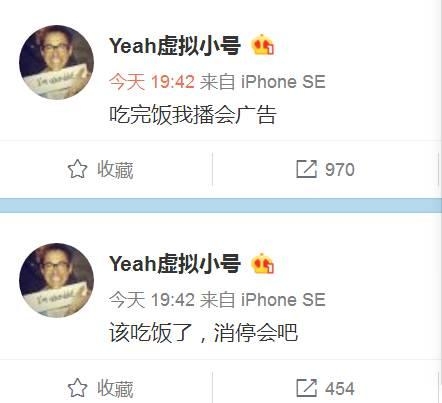Open the avatar on the 该吃饭了 post
This screenshot has width=442, height=403.
pos(56,280)
